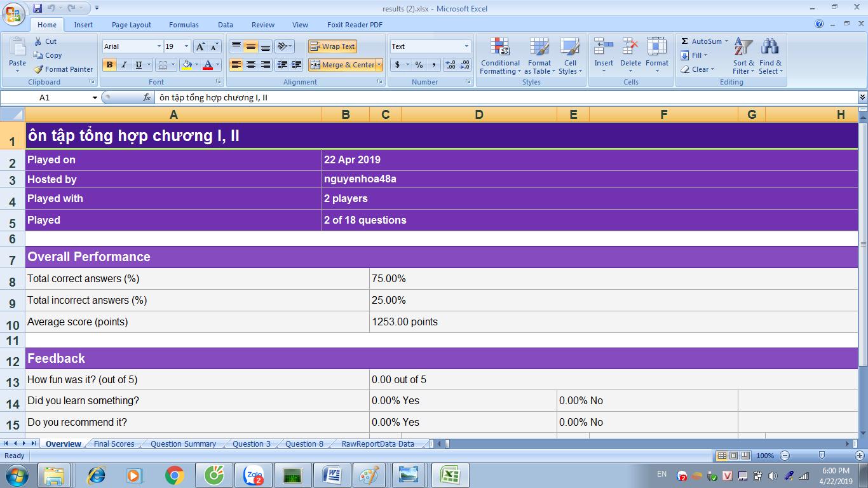Align text to the bottom
Viewport: 868px width, 488px height.
click(x=266, y=46)
